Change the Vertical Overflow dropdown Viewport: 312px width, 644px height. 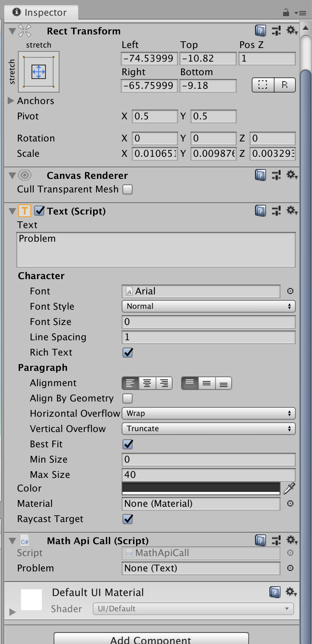[208, 429]
